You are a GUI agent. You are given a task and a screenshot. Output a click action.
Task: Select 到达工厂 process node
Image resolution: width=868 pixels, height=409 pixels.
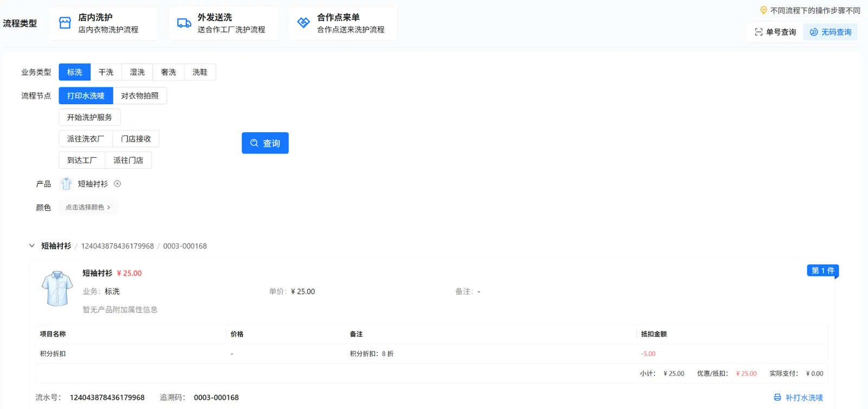[x=82, y=161]
